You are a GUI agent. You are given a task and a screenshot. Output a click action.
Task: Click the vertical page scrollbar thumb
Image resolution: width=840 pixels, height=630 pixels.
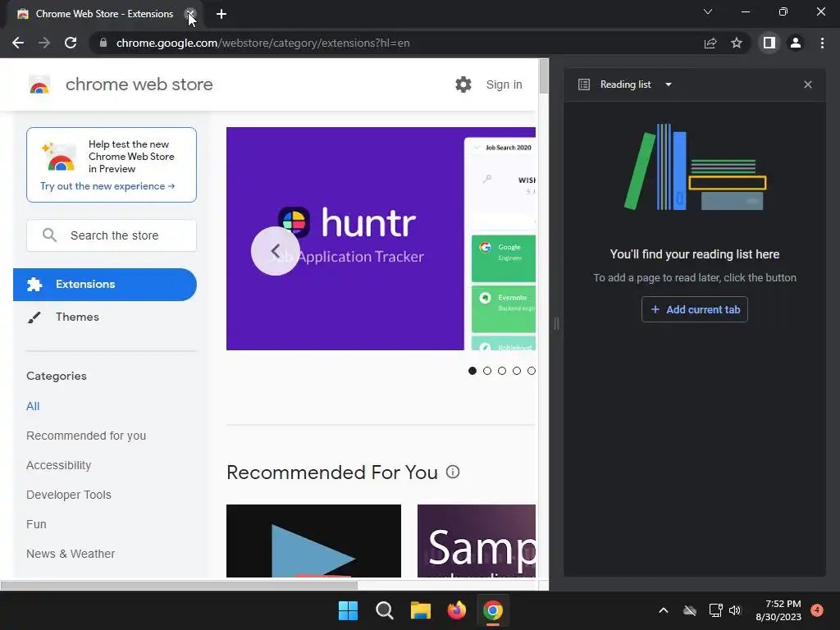[544, 76]
